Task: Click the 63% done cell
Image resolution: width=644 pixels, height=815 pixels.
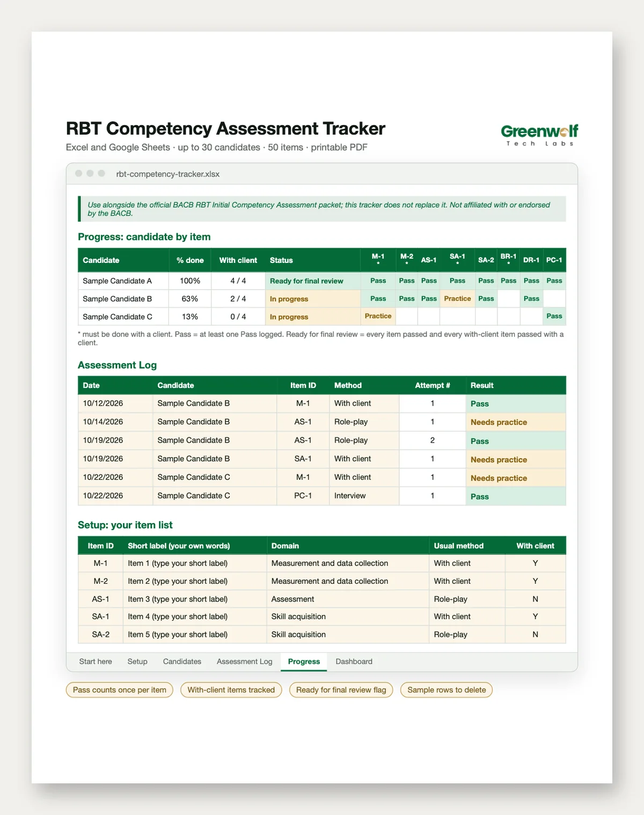Action: [x=190, y=299]
